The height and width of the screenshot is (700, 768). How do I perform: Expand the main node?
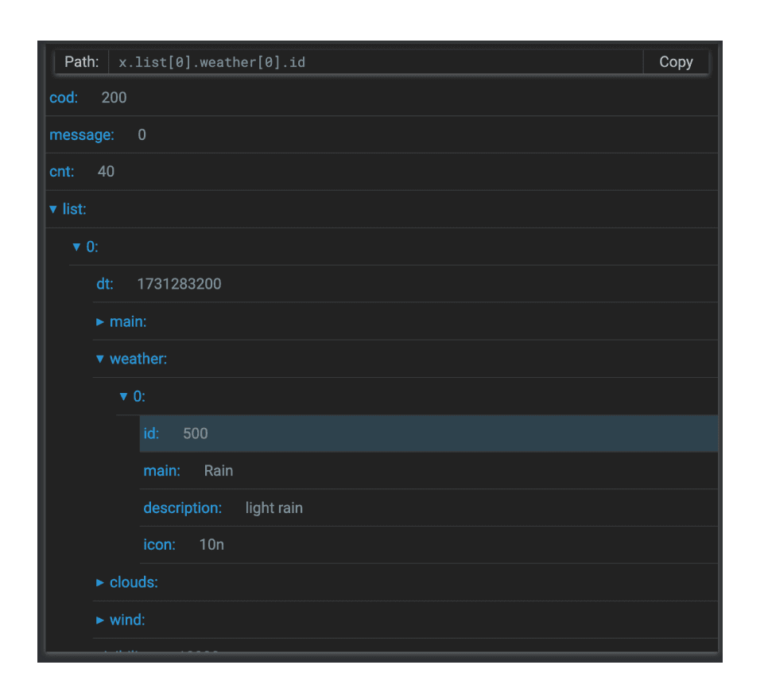tap(100, 322)
